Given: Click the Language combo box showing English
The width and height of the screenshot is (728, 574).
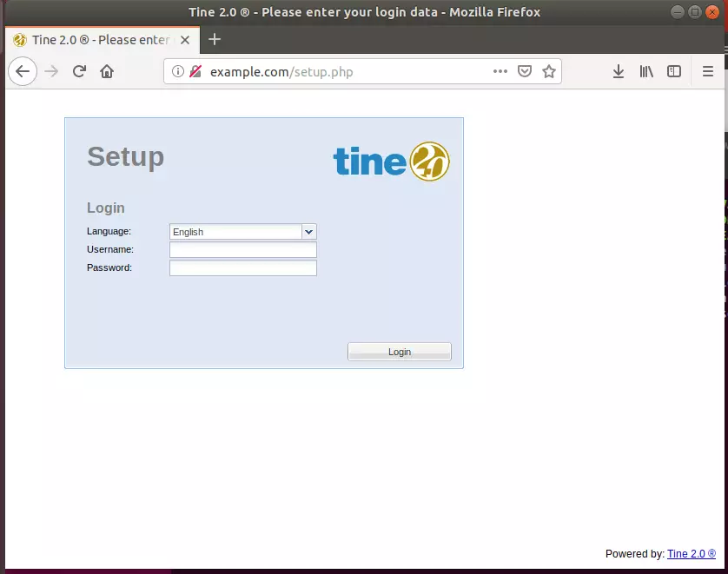Looking at the screenshot, I should 243,232.
